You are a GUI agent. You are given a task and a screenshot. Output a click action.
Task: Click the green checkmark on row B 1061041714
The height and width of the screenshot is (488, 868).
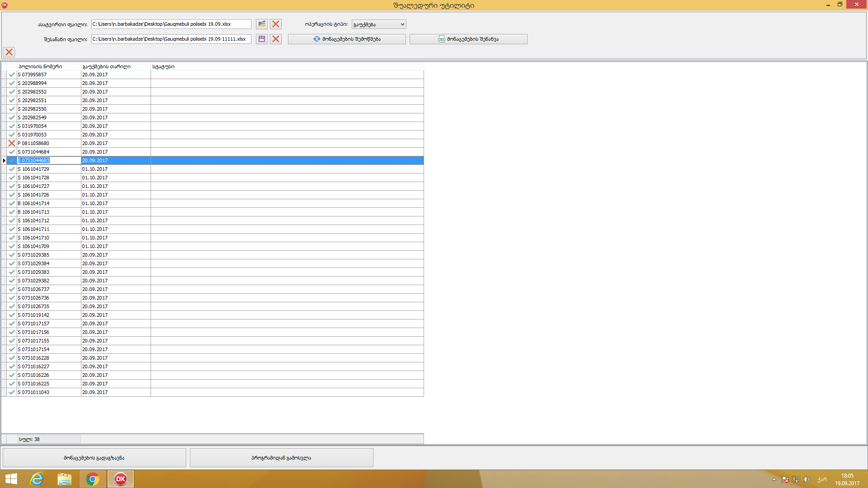point(12,203)
